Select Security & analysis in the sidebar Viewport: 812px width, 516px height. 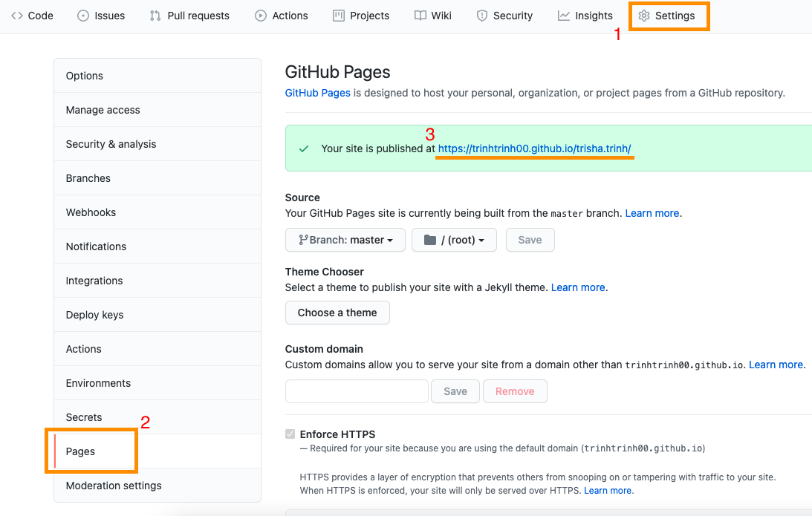pyautogui.click(x=157, y=144)
